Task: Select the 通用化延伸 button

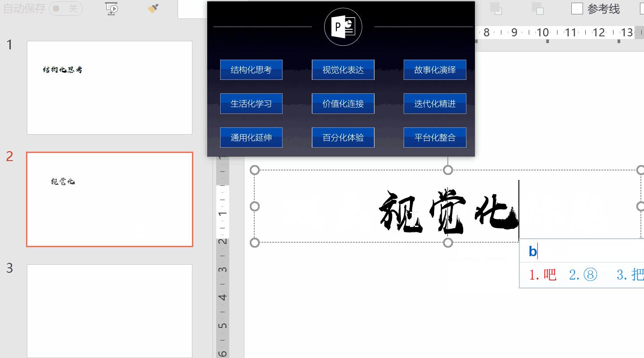Action: pyautogui.click(x=251, y=137)
